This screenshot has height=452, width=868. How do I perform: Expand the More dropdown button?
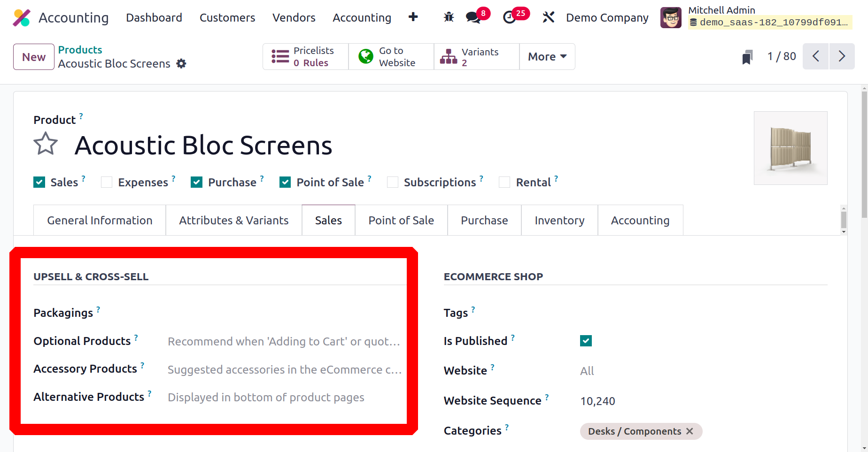tap(547, 57)
